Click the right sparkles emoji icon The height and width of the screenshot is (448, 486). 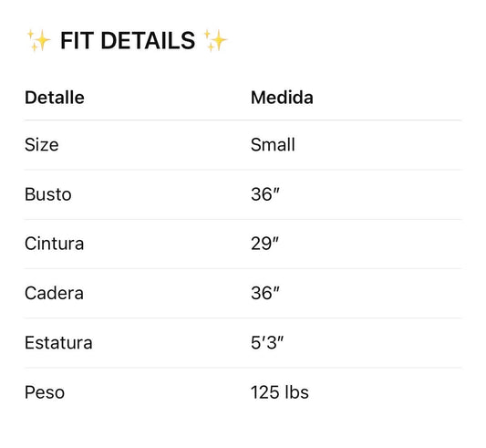pos(215,40)
